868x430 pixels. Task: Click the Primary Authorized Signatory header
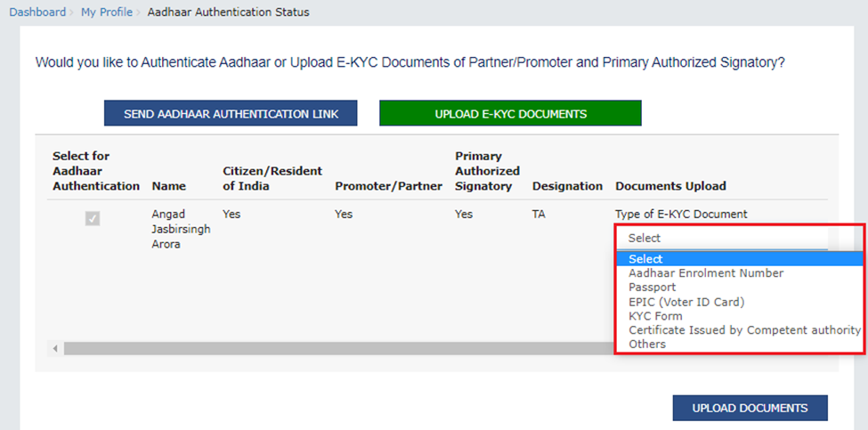(487, 171)
